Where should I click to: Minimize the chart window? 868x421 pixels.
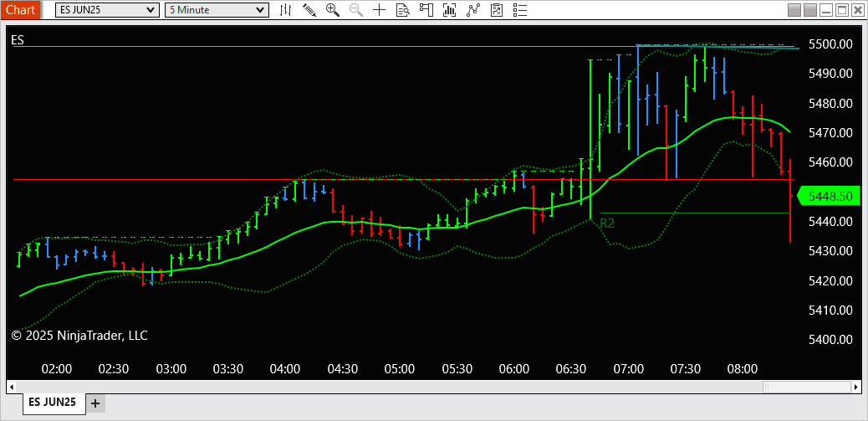[826, 10]
